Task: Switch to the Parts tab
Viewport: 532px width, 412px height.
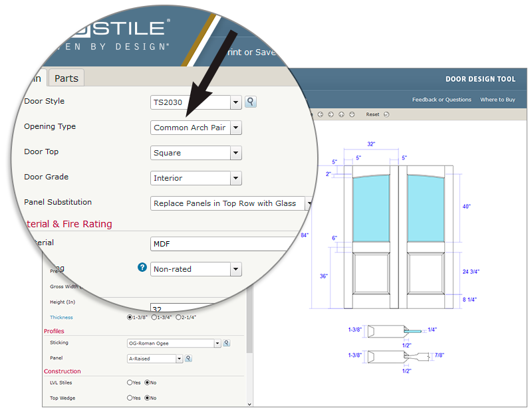Action: tap(66, 78)
